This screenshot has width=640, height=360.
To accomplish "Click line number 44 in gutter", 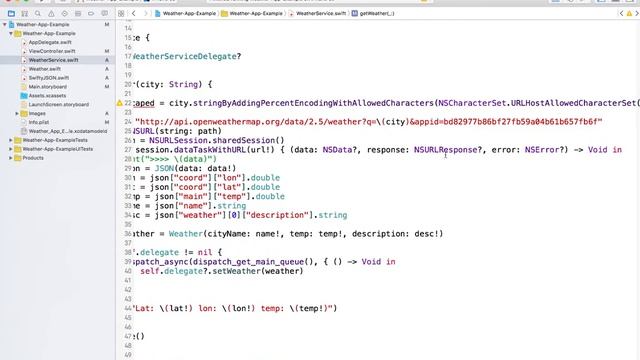I will [x=128, y=309].
